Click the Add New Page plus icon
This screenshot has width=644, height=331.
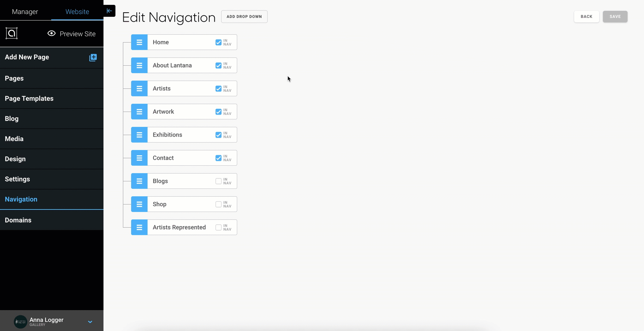93,57
